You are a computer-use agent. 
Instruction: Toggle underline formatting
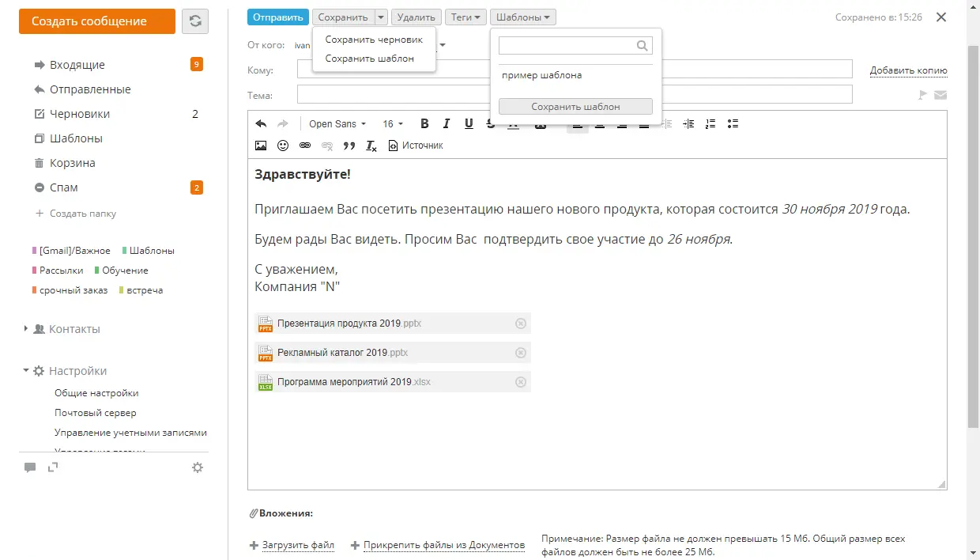(469, 123)
